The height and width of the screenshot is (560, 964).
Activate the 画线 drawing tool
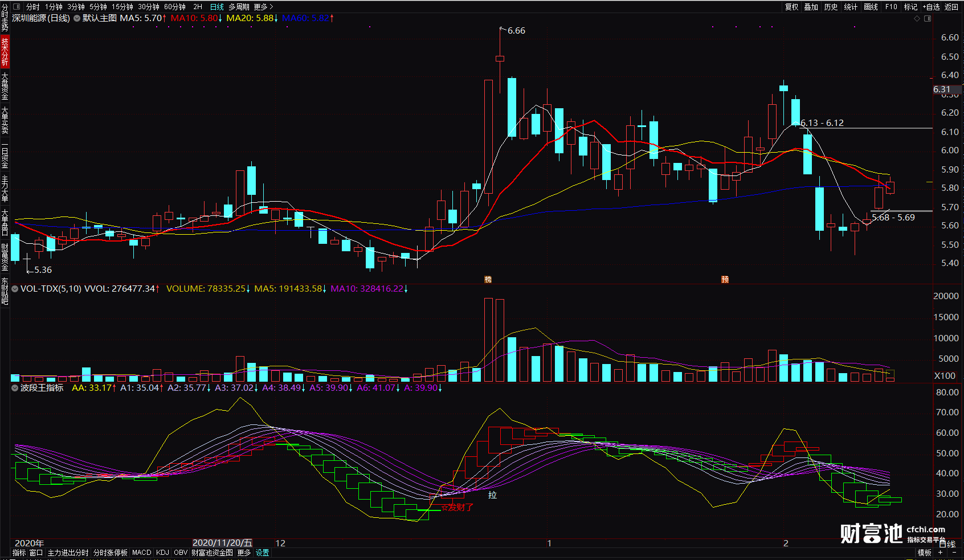pyautogui.click(x=871, y=7)
